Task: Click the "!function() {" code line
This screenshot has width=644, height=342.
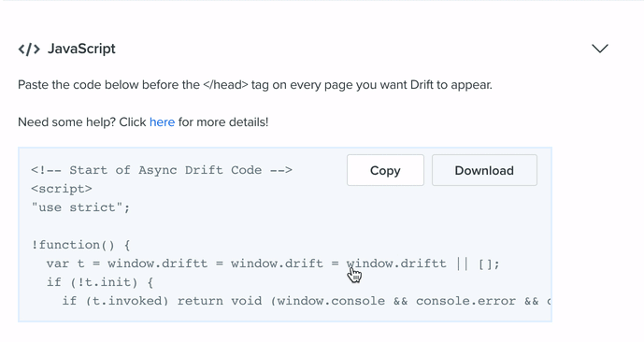Action: 81,245
